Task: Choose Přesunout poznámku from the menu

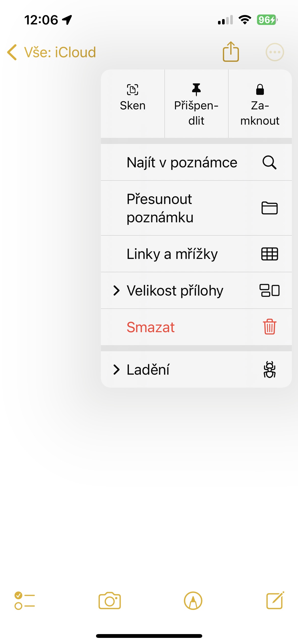Action: coord(160,208)
